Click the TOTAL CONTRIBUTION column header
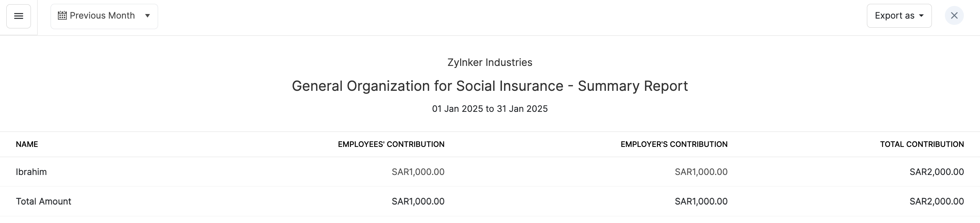 tap(921, 144)
